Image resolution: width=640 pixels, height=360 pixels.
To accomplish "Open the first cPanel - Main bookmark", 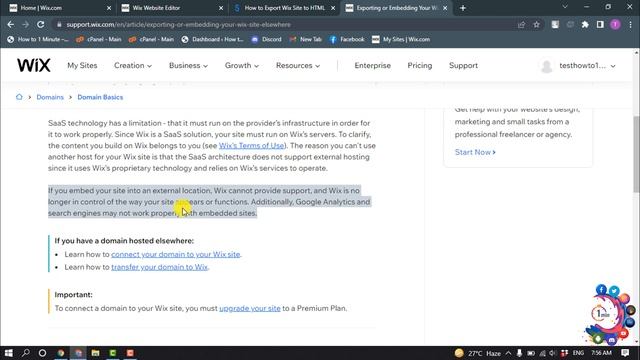I will point(99,39).
